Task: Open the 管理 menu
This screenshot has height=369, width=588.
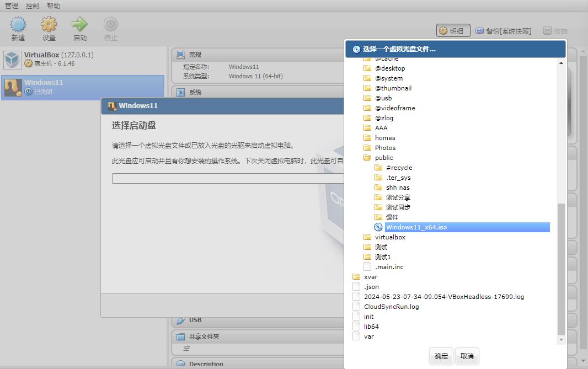Action: (x=12, y=6)
